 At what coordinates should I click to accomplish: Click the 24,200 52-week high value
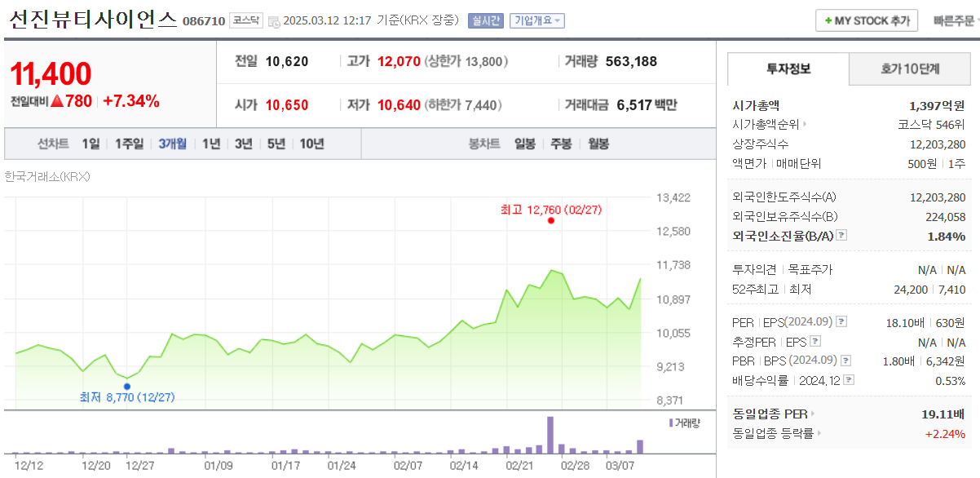click(x=912, y=289)
